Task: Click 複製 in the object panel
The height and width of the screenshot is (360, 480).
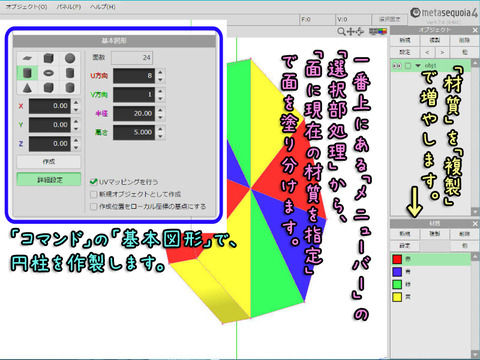Action: pos(435,40)
